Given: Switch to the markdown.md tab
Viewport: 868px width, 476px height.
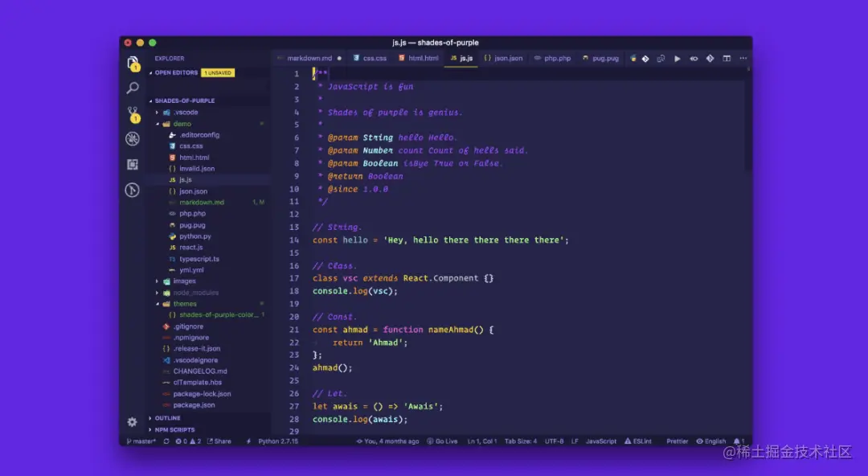Looking at the screenshot, I should point(309,58).
